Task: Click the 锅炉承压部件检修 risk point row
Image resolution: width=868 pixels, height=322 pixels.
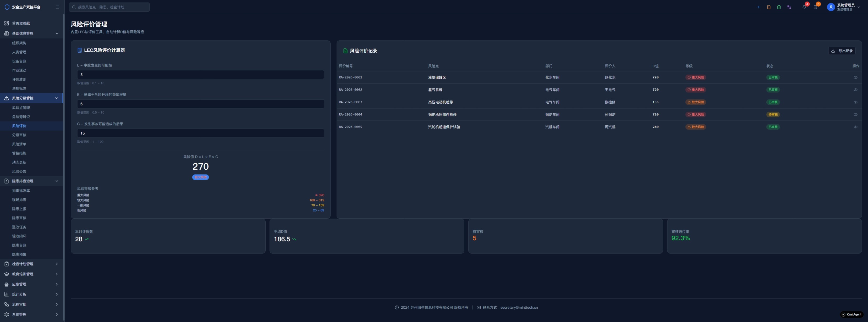Action: (442, 114)
